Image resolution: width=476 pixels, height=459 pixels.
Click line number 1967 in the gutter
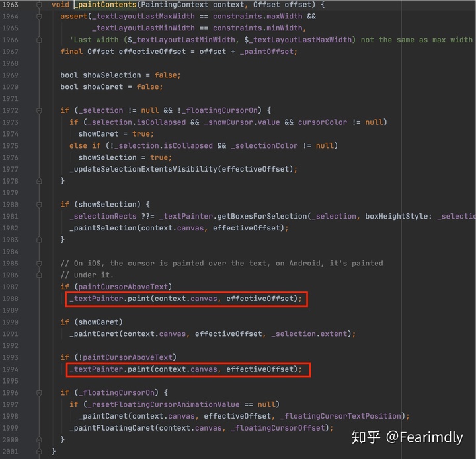(x=11, y=52)
